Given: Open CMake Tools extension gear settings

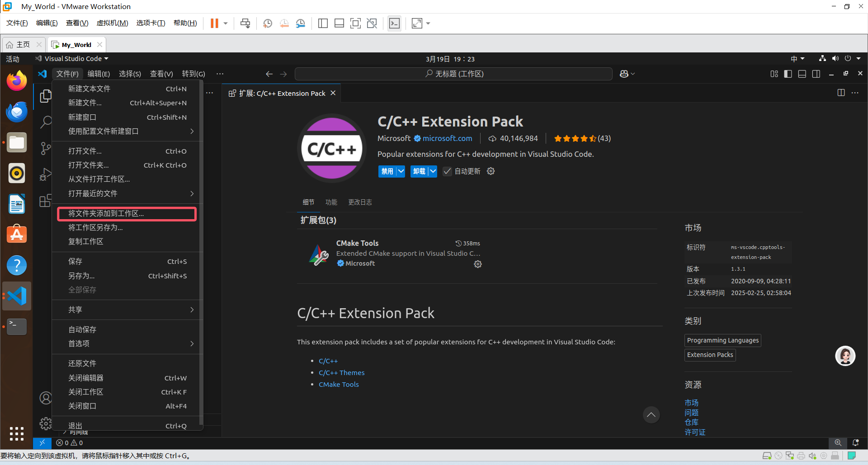Looking at the screenshot, I should pos(478,264).
